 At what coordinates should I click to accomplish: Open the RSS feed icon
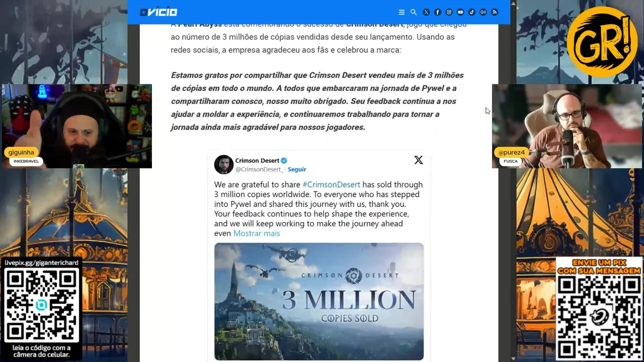coord(495,12)
